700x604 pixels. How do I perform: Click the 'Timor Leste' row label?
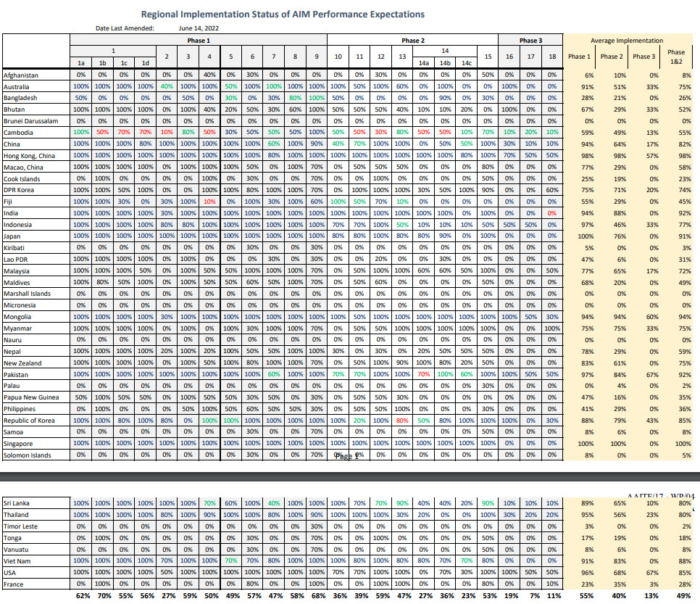tap(20, 526)
